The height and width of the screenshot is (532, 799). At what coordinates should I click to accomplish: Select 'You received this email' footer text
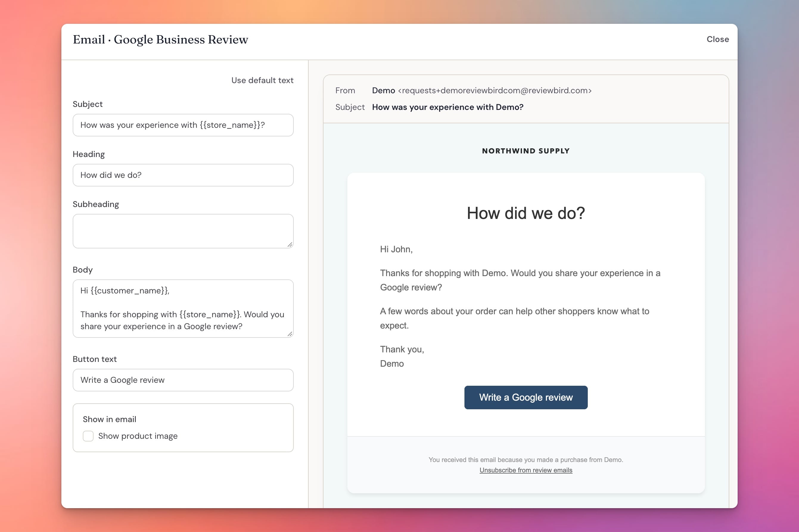coord(526,460)
